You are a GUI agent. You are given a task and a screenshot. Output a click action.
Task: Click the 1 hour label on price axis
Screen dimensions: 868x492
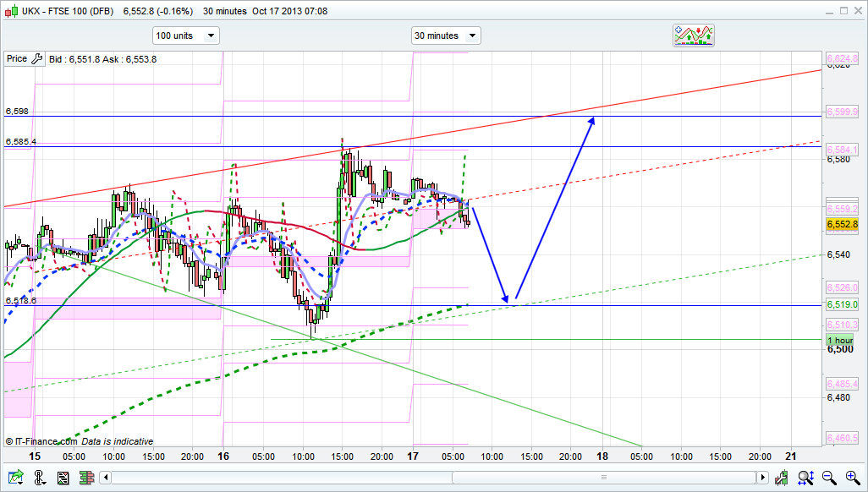pos(840,340)
